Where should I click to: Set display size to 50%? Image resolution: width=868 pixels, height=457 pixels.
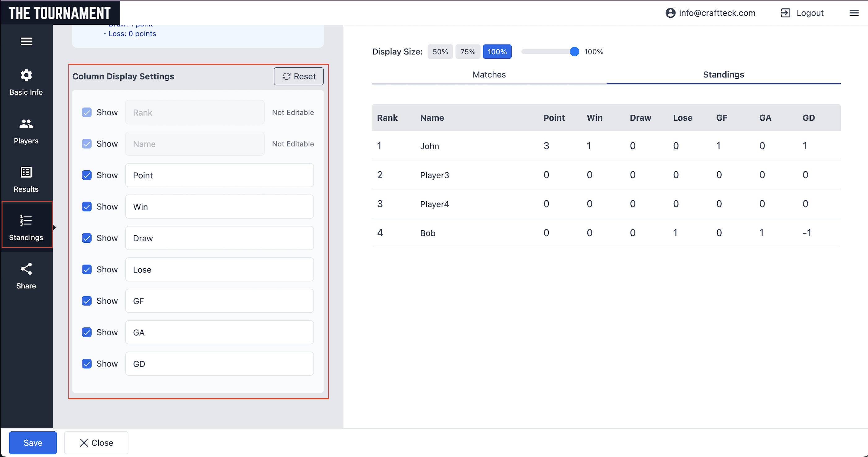(x=440, y=52)
